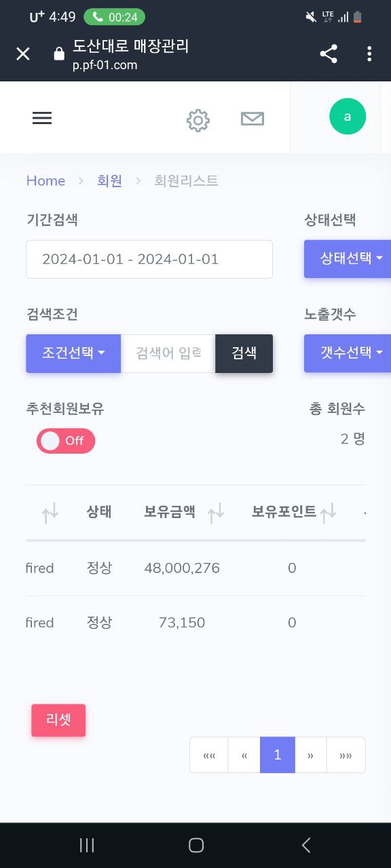The image size is (391, 868).
Task: Expand the 상태선택 dropdown
Action: 348,258
